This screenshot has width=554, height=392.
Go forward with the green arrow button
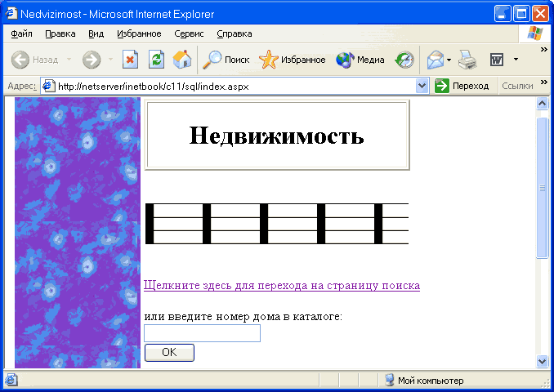click(92, 60)
